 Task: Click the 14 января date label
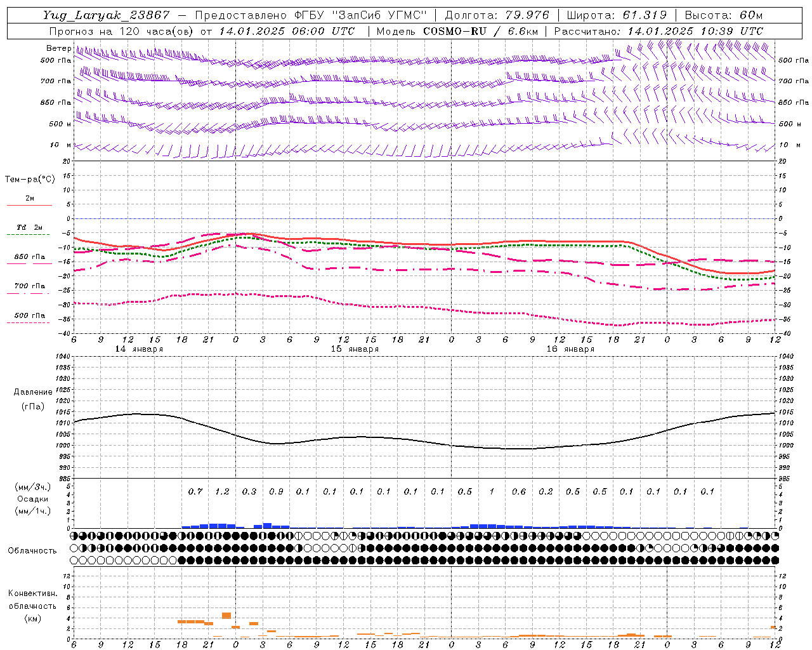139,349
